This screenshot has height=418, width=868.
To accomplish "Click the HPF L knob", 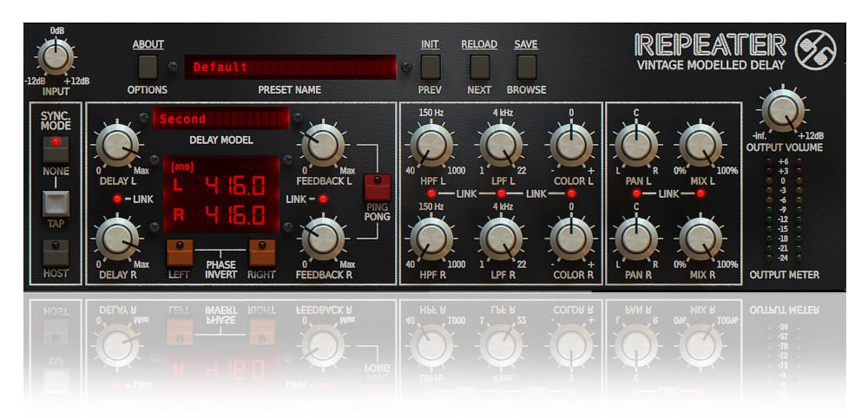I will coord(431,145).
